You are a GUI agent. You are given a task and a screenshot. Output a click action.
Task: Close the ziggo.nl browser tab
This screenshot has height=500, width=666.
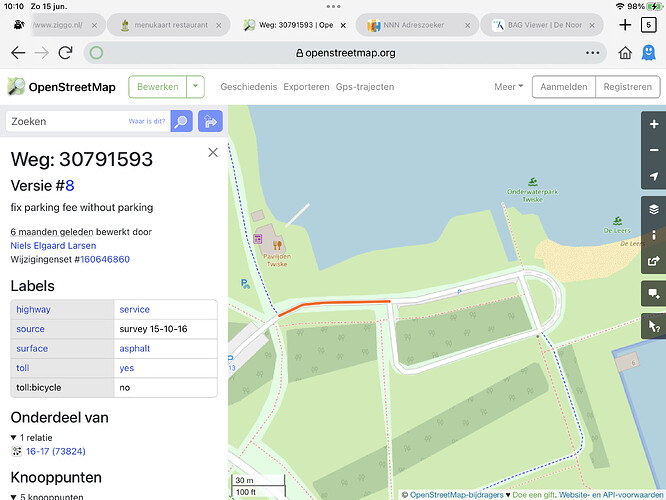click(x=94, y=25)
